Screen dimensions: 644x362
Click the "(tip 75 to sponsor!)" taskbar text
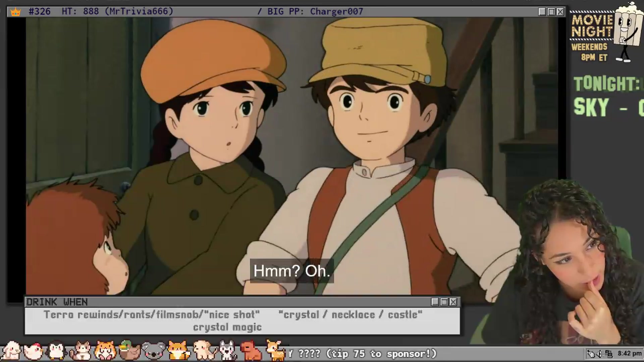click(381, 354)
